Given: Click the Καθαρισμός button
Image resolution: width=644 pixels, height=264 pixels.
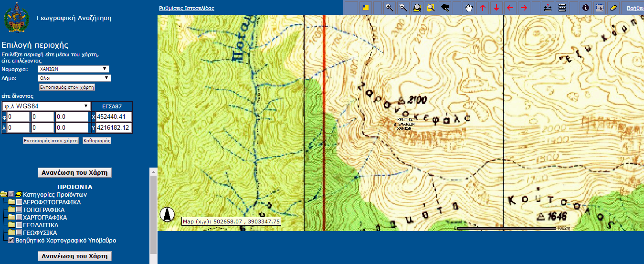Looking at the screenshot, I should [x=97, y=141].
